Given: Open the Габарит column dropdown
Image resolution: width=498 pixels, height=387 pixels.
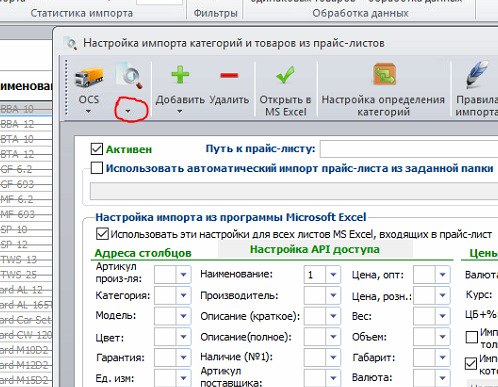Looking at the screenshot, I should point(442,357).
